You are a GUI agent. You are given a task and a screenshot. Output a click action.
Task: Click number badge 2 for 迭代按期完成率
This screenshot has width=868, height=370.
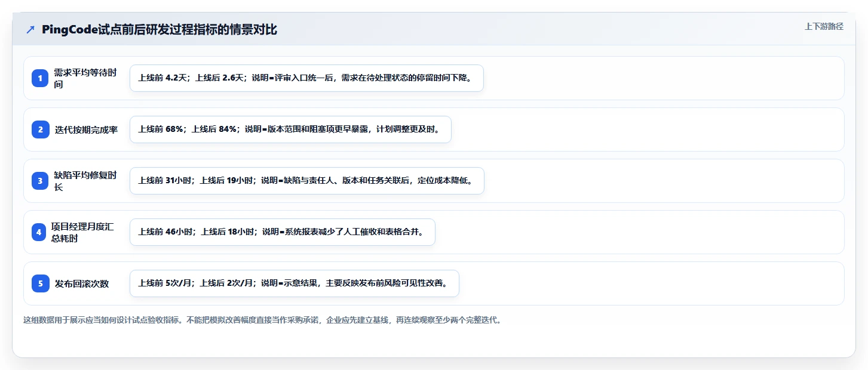[x=40, y=129]
